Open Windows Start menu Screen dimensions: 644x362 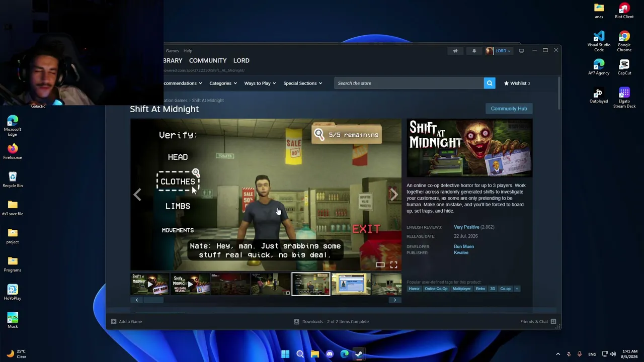285,354
